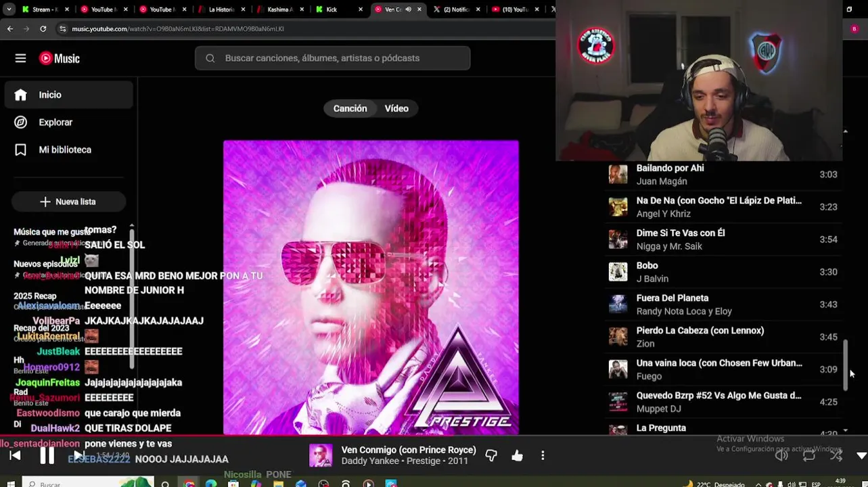Click the queue scrollbar thumb
This screenshot has height=487, width=868.
pyautogui.click(x=845, y=365)
